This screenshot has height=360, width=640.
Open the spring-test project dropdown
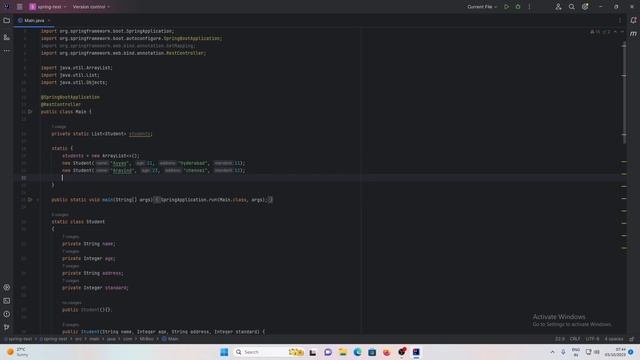click(x=47, y=7)
